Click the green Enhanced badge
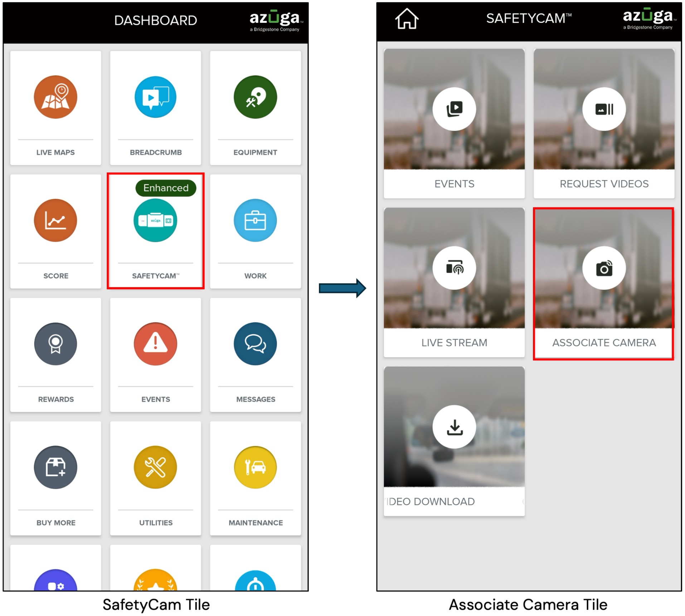 point(166,188)
